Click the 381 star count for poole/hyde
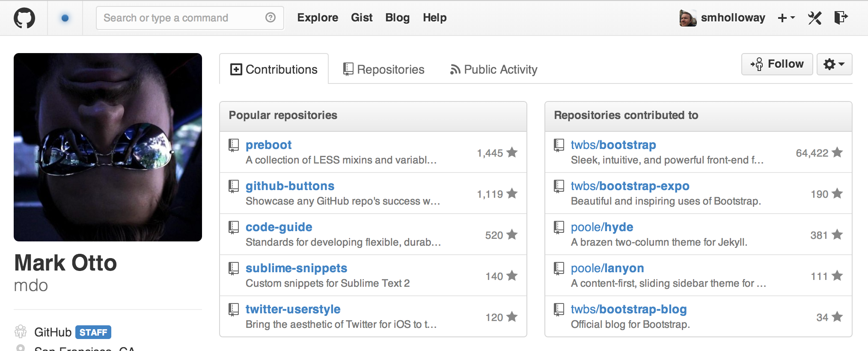Image resolution: width=868 pixels, height=351 pixels. click(x=826, y=235)
